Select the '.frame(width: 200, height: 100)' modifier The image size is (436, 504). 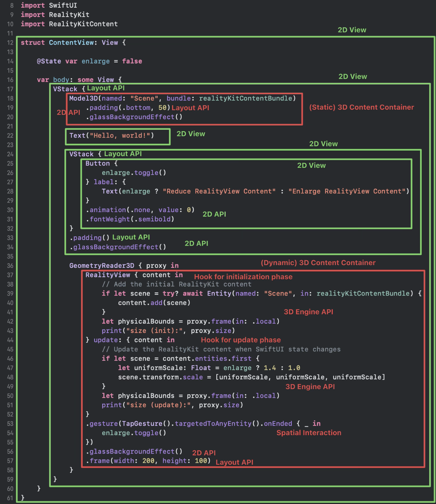point(149,461)
